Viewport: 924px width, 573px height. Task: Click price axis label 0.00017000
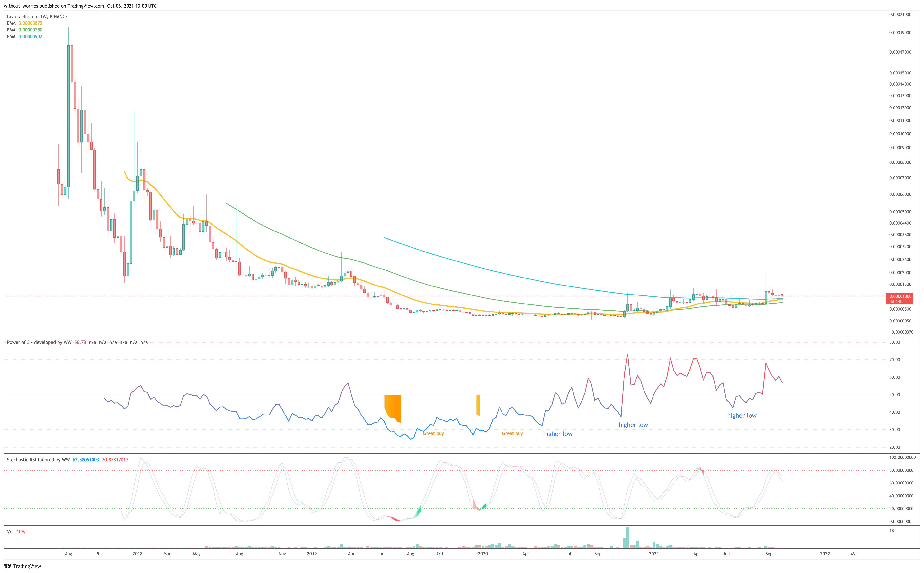point(900,52)
